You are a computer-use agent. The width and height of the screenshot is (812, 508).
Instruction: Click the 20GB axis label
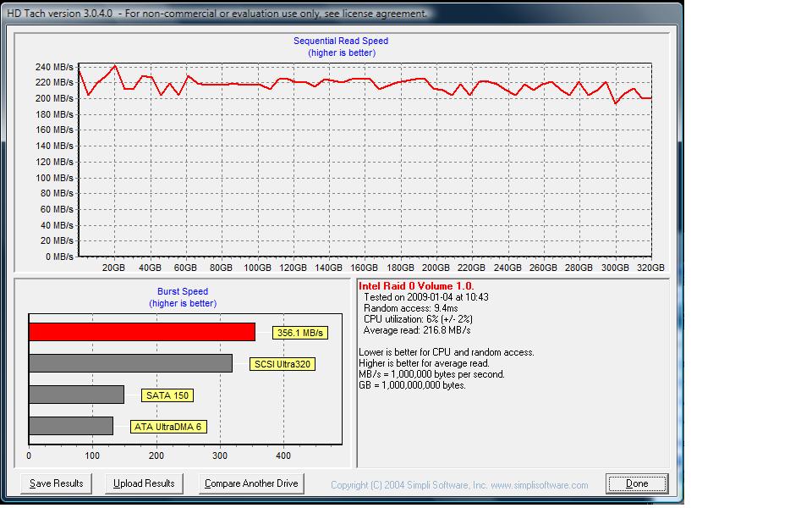[113, 268]
